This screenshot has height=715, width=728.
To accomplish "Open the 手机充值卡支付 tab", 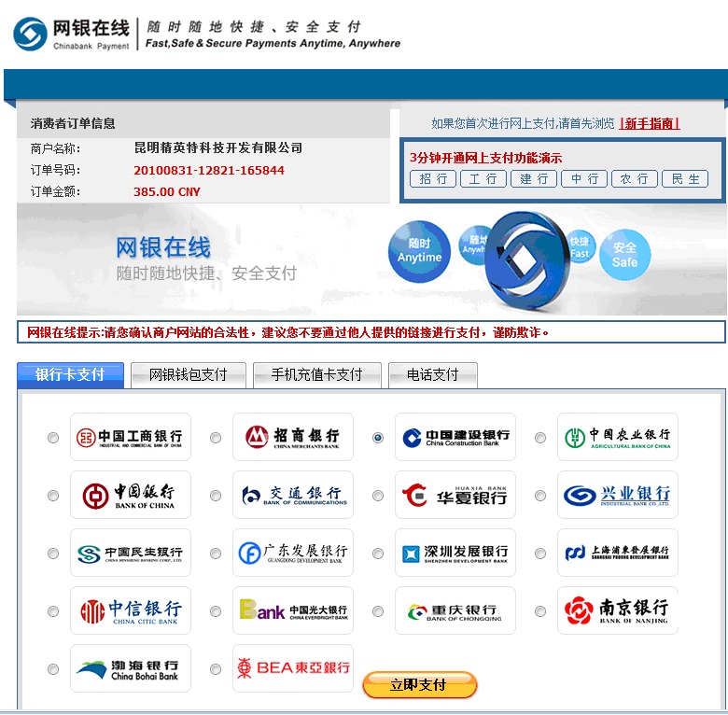I will 316,374.
